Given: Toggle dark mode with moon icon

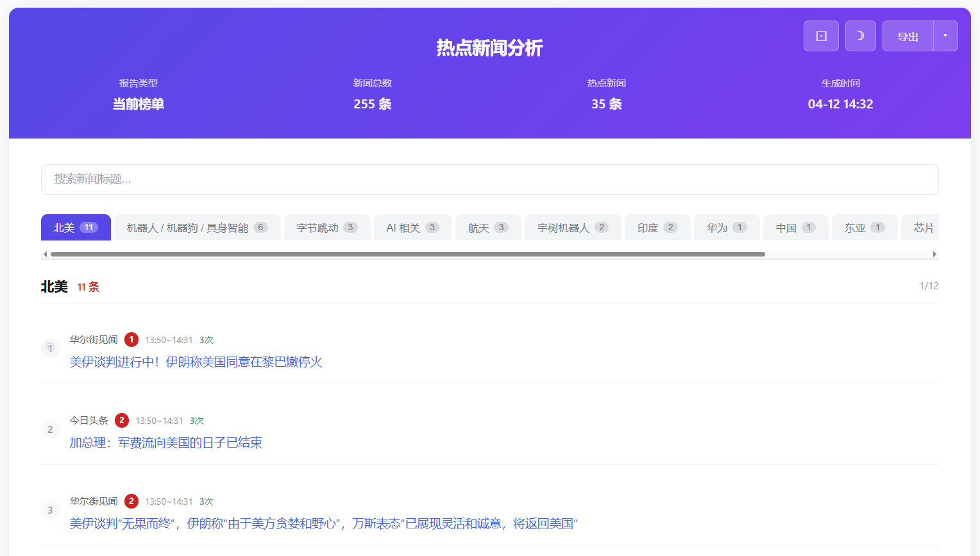Looking at the screenshot, I should tap(860, 36).
